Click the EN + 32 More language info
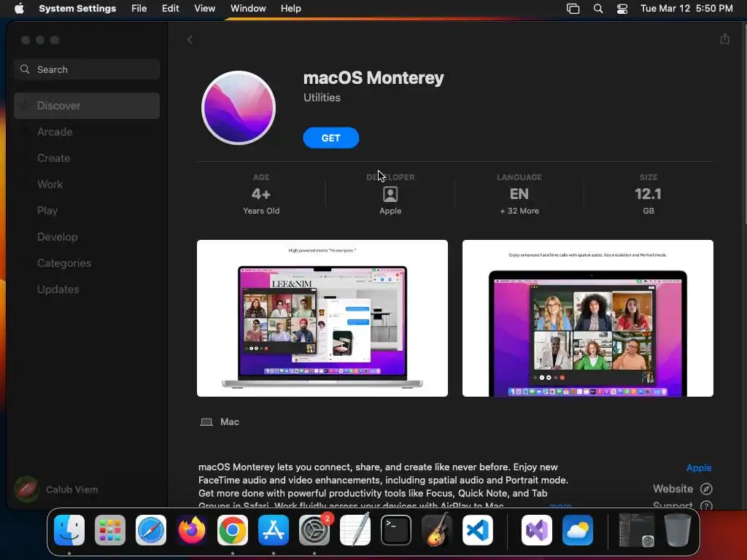 [519, 194]
